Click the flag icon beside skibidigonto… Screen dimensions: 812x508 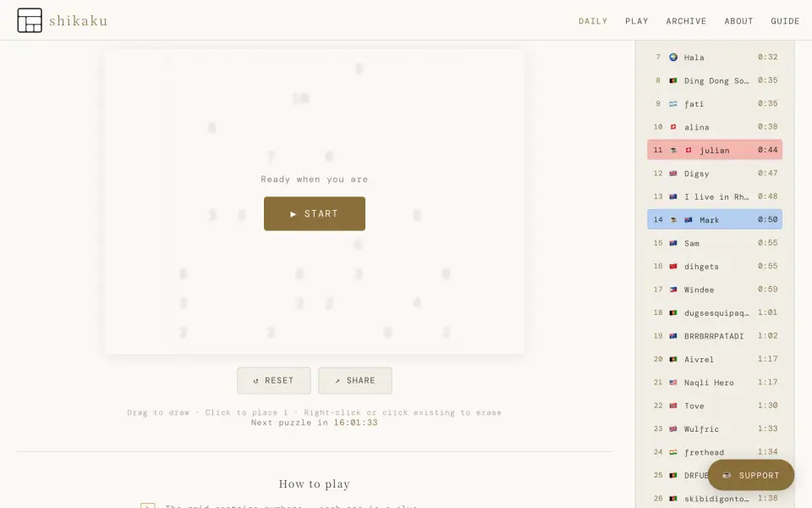click(673, 498)
